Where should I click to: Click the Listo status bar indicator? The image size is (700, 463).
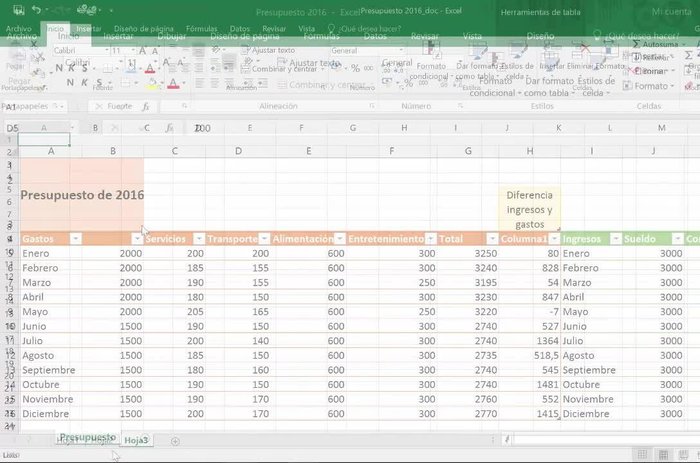(11, 455)
